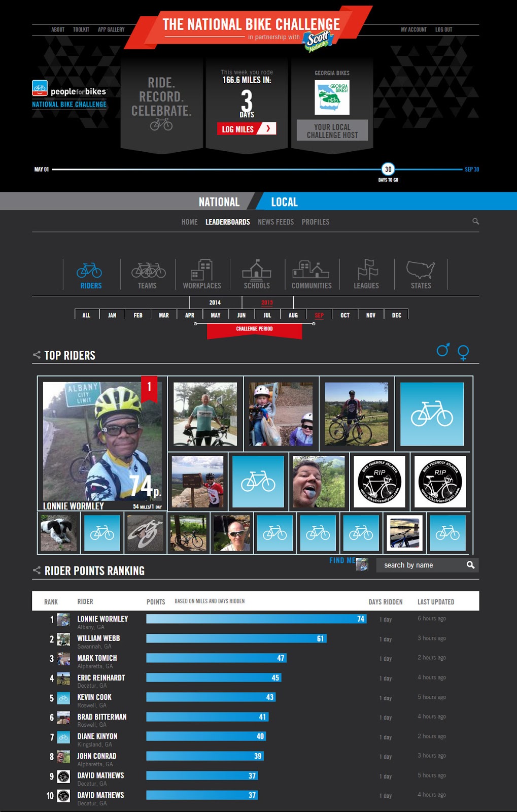Viewport: 517px width, 812px height.
Task: Open the Teams leaderboard icon
Action: point(148,270)
